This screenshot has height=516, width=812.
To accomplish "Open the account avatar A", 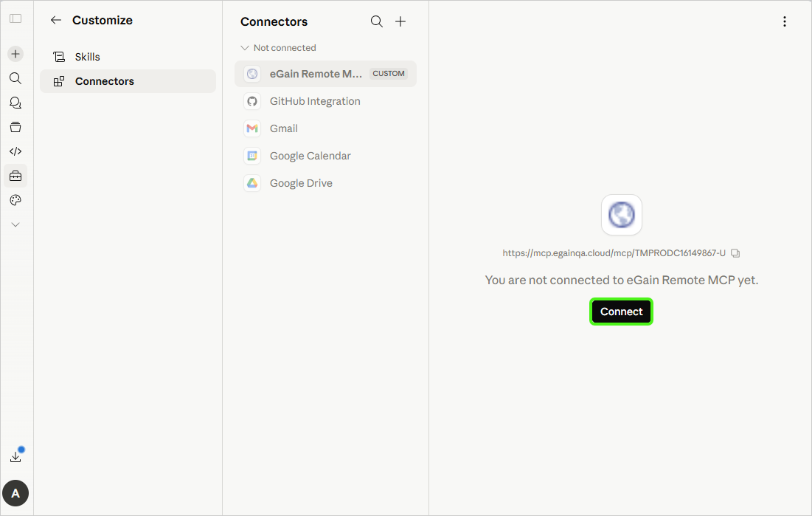I will [15, 493].
